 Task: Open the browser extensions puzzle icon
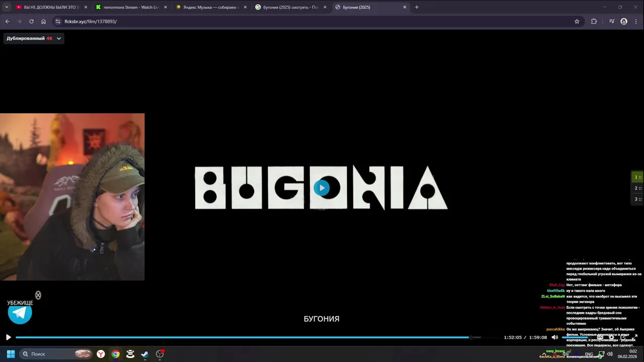pos(594,22)
